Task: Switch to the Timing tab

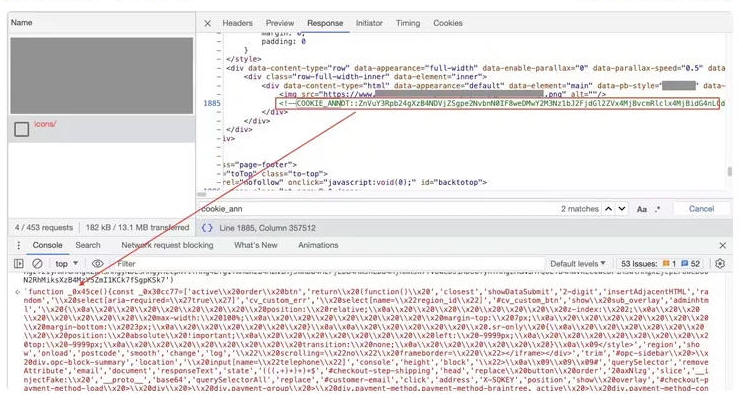Action: (x=408, y=23)
